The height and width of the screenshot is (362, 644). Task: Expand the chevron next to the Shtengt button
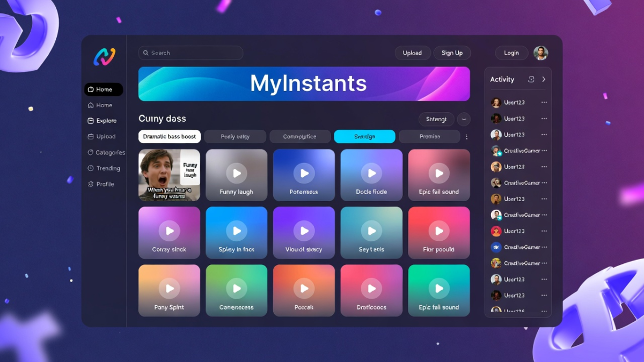click(464, 119)
